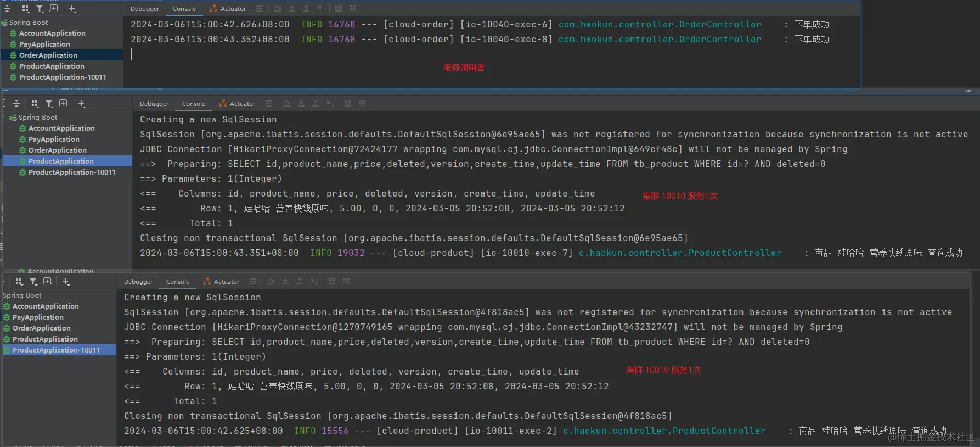Click Evaluate Expression icon in middle panel
Screen dimensions: 980x447
tap(348, 104)
